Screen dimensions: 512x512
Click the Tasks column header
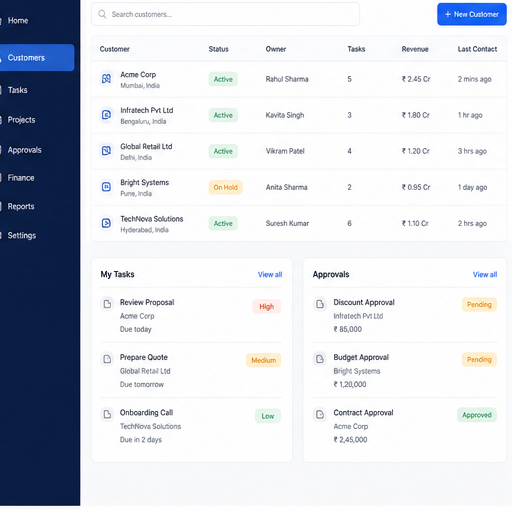(x=356, y=49)
